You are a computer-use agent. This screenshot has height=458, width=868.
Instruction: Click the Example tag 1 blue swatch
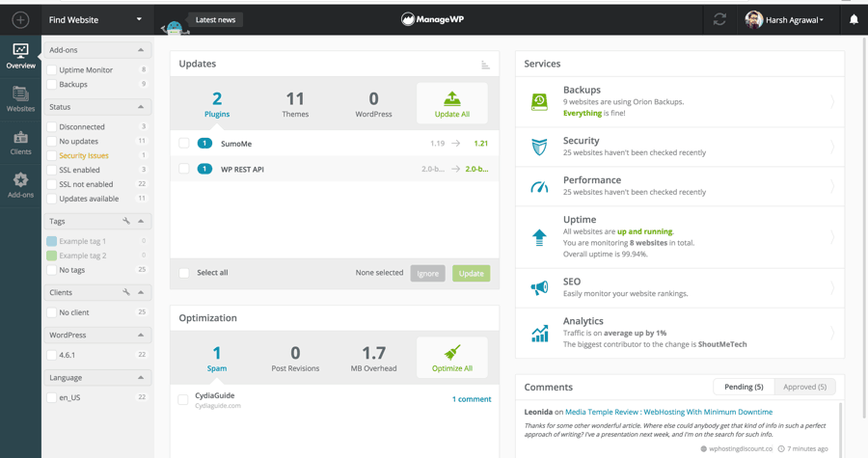pos(51,241)
